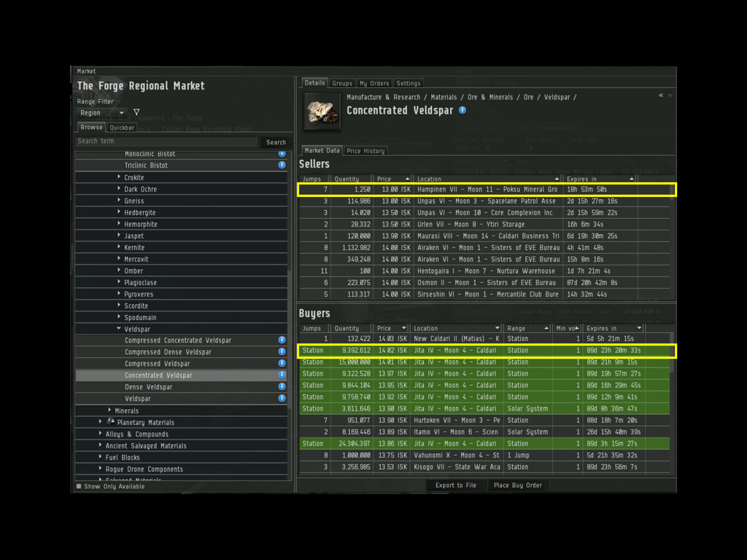Viewport: 747px width, 560px height.
Task: Click Veldspar breadcrumb link
Action: pyautogui.click(x=557, y=97)
